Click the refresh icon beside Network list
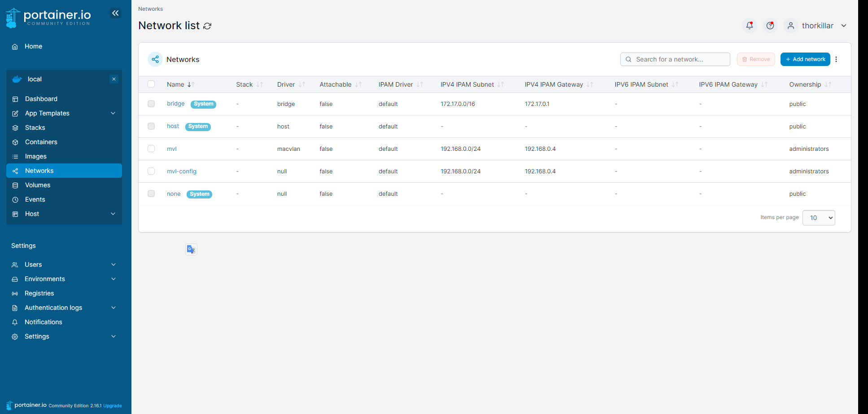This screenshot has width=868, height=414. point(207,26)
